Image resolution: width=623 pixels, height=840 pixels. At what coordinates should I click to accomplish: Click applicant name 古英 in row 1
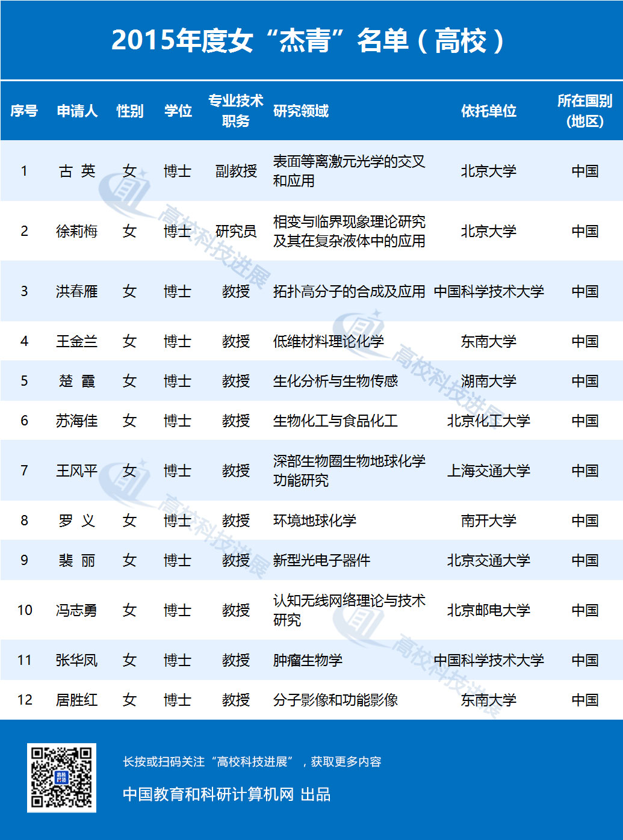tap(76, 171)
